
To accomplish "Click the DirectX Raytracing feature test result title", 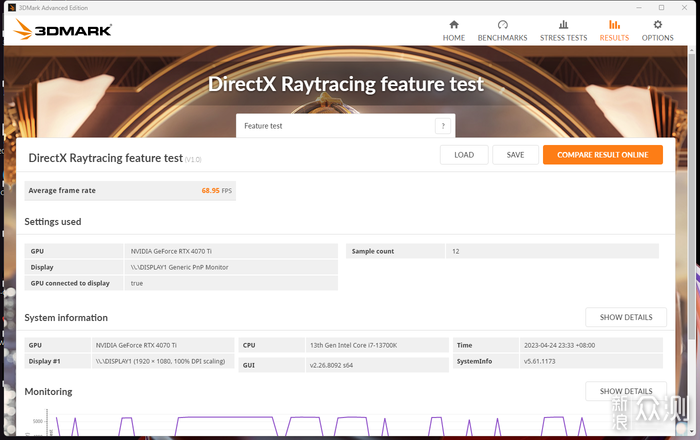I will coord(105,158).
